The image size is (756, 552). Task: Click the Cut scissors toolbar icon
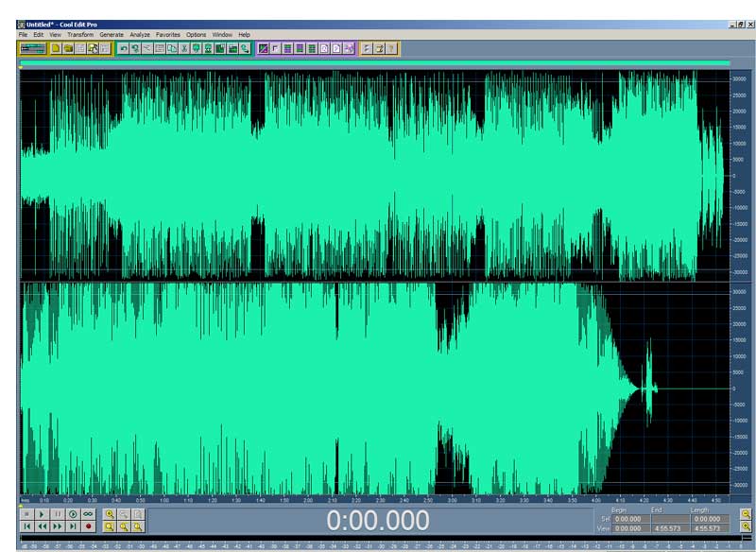click(x=184, y=48)
